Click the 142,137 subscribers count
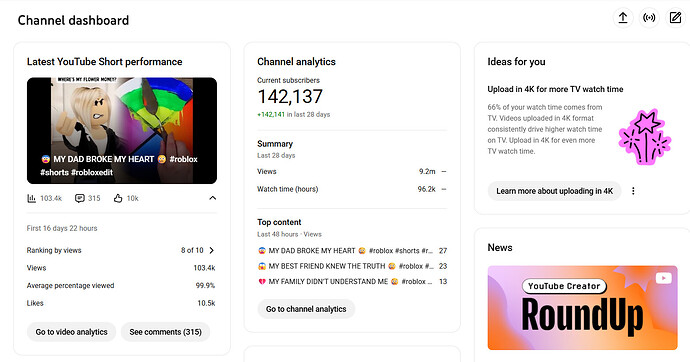This screenshot has height=362, width=690. click(290, 97)
